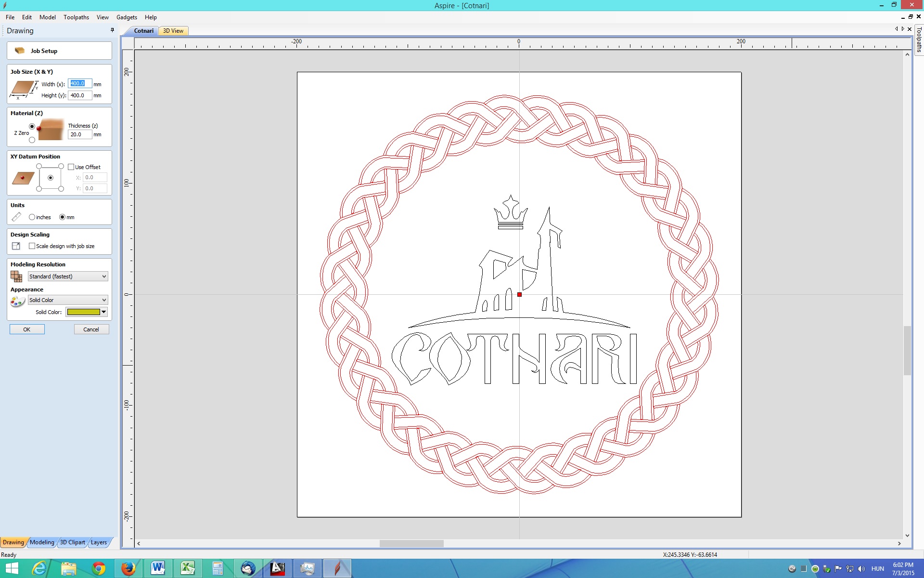
Task: Open the Edit menu
Action: 27,17
